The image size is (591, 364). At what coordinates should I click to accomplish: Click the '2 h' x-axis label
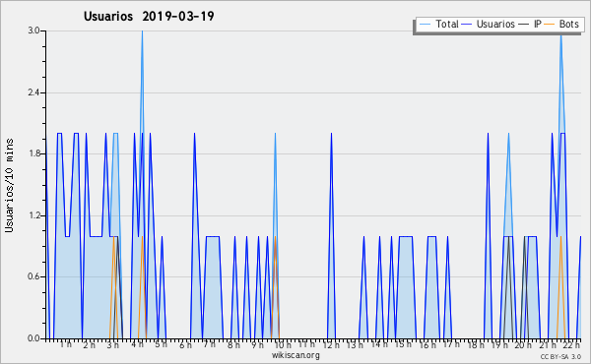tap(90, 345)
